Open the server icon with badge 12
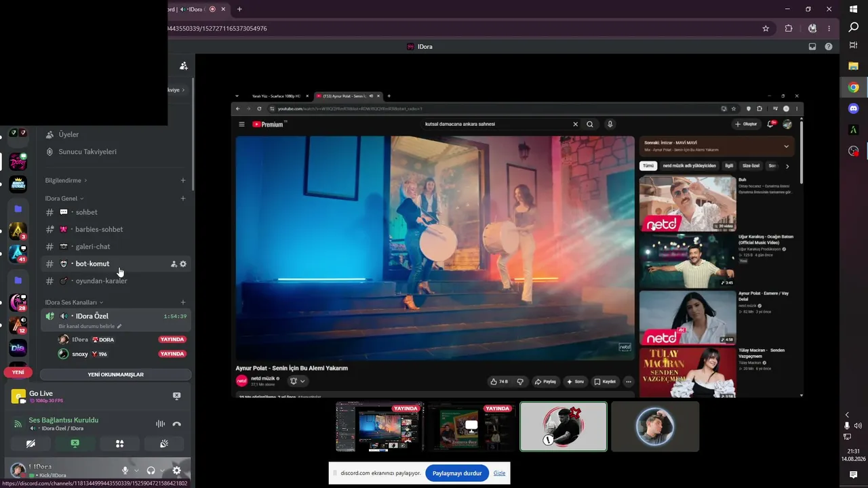Viewport: 868px width, 488px height. tap(18, 325)
